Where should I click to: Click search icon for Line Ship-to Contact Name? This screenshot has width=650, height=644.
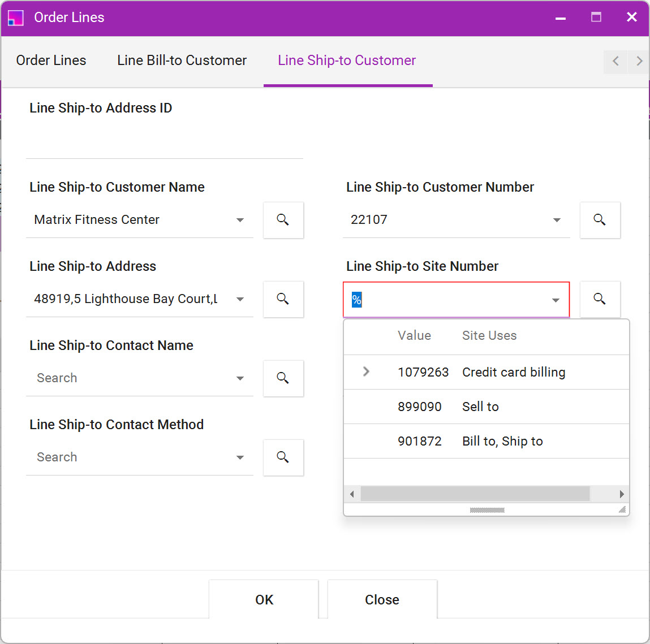coord(283,378)
